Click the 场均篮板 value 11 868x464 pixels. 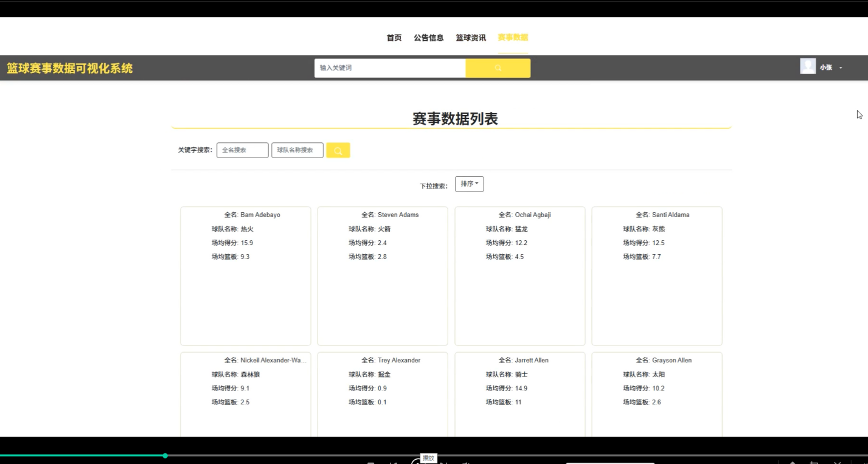518,403
